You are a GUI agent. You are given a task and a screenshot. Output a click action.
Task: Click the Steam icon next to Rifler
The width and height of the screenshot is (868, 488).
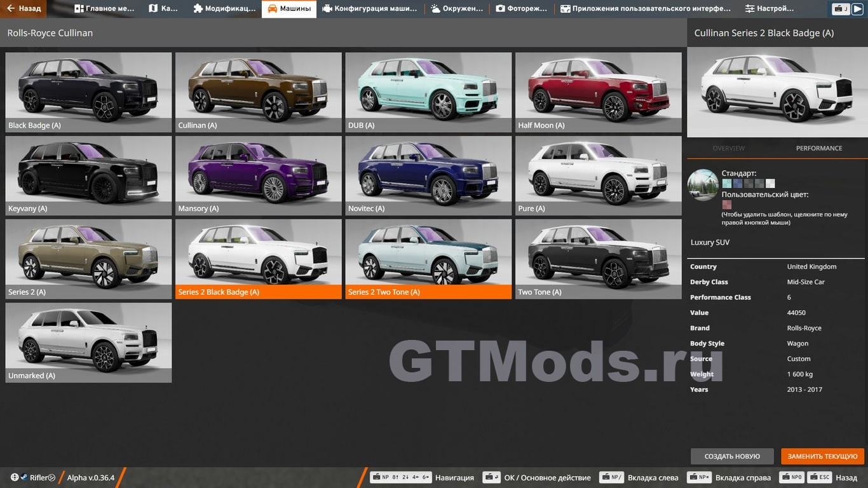[24, 477]
